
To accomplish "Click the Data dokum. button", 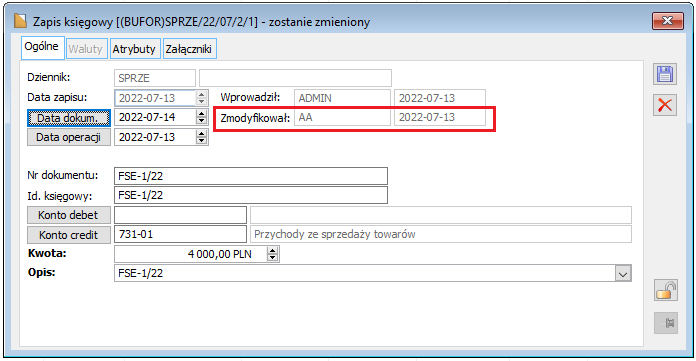I will (69, 118).
